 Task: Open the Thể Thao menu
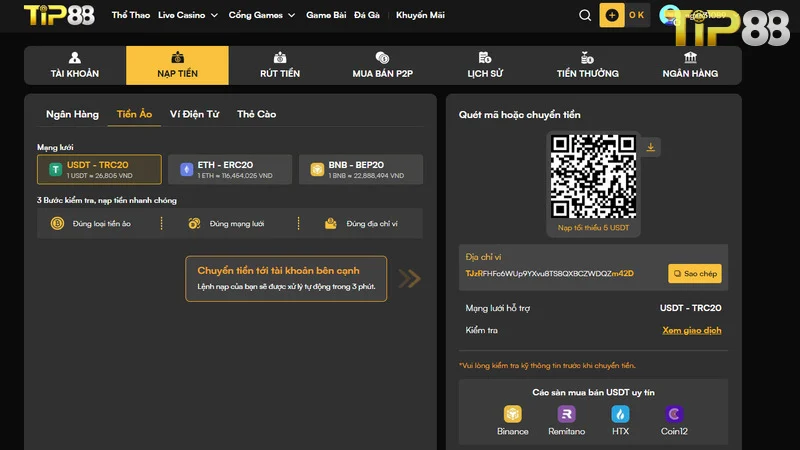click(130, 15)
